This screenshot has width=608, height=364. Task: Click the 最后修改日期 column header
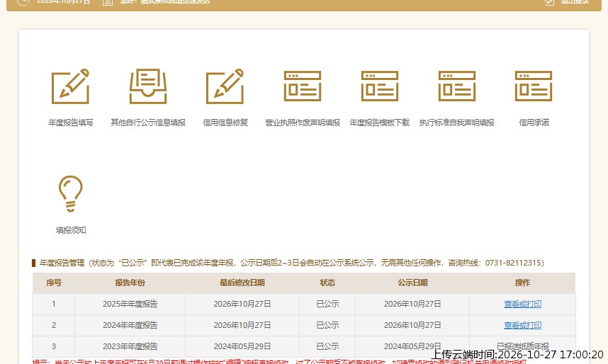pos(242,283)
